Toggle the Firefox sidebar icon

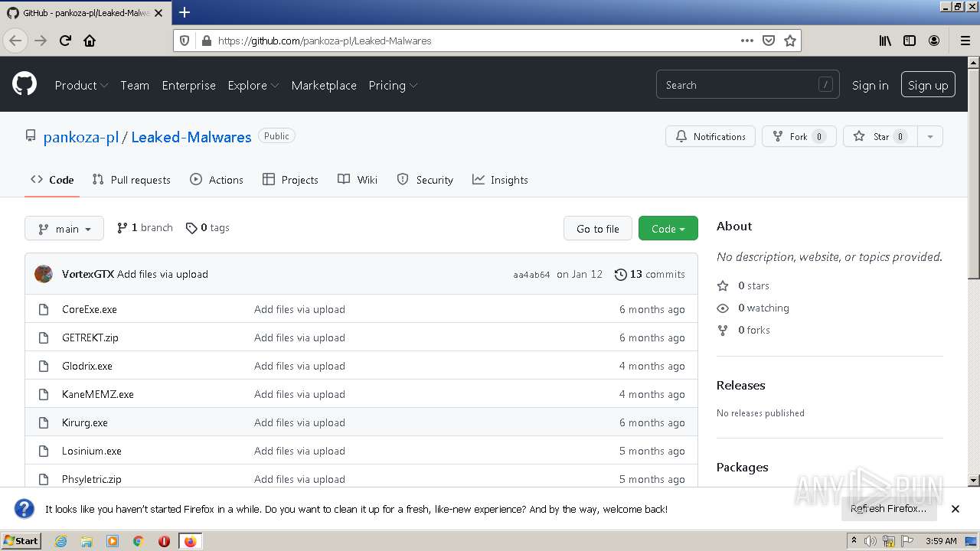pos(910,41)
